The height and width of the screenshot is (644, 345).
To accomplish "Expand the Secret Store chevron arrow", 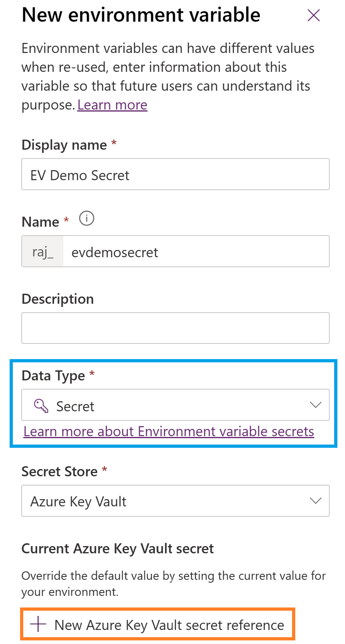I will [x=316, y=501].
